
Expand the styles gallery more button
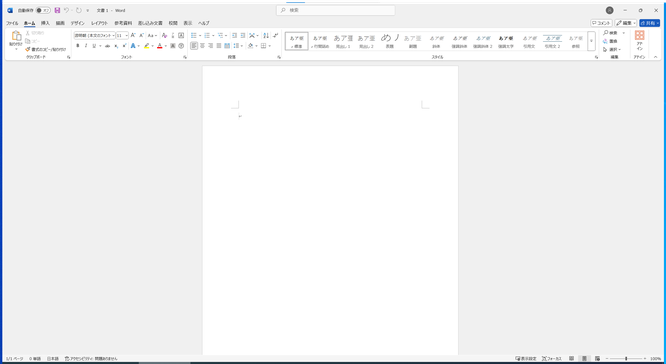(x=591, y=41)
